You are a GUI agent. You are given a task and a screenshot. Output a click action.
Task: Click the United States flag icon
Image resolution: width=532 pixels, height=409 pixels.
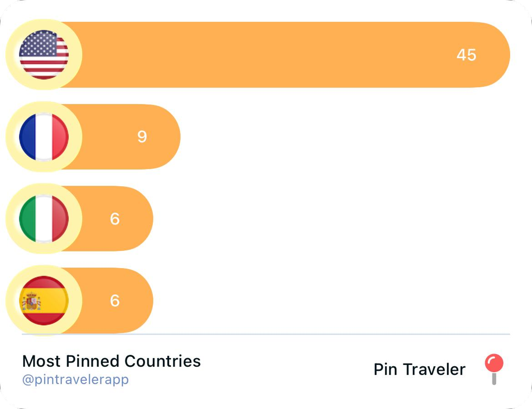(x=44, y=55)
